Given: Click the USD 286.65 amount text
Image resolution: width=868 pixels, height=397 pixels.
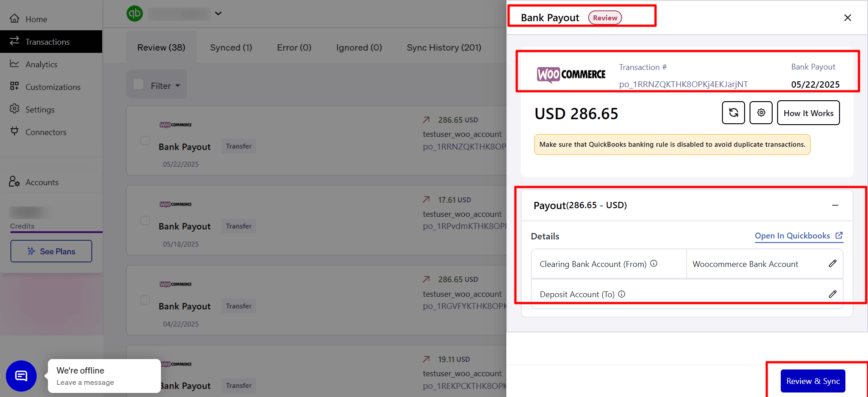Looking at the screenshot, I should [576, 113].
